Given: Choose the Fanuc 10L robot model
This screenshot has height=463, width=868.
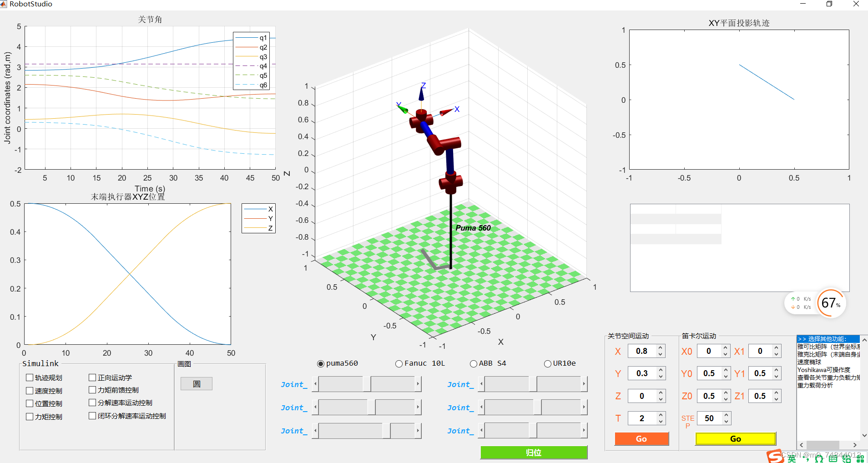Looking at the screenshot, I should (x=399, y=363).
